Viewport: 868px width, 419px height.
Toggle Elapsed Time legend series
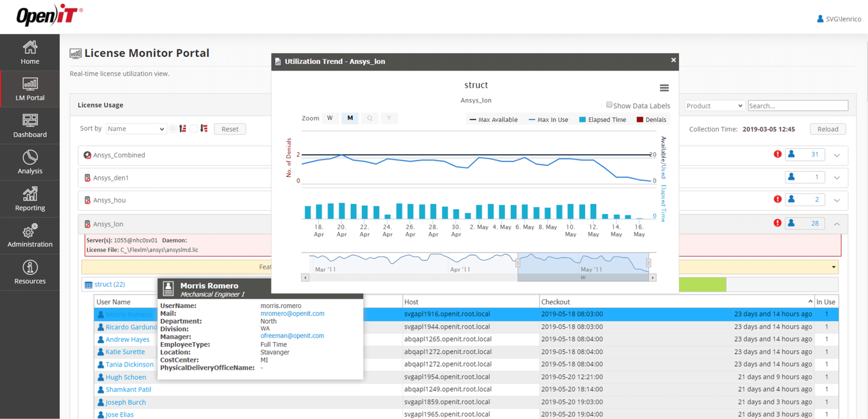(x=602, y=120)
